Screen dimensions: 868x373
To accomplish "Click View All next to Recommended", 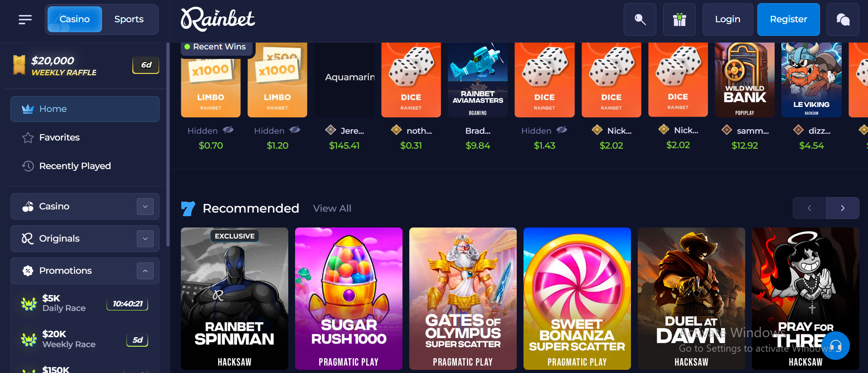I will coord(332,208).
